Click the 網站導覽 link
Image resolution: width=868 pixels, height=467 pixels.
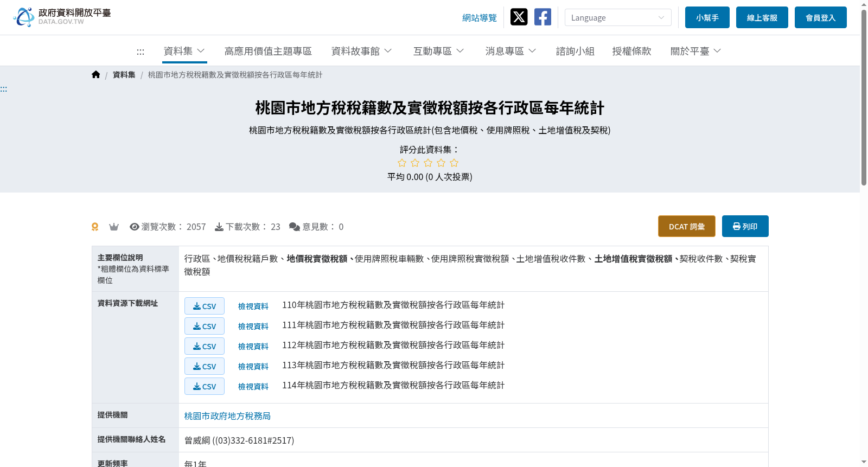[x=480, y=18]
